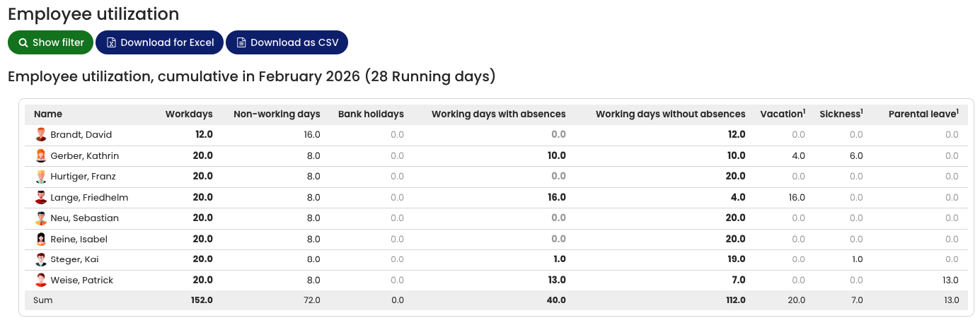Click the Sickness column header
Screen dimensions: 980x325
(841, 114)
